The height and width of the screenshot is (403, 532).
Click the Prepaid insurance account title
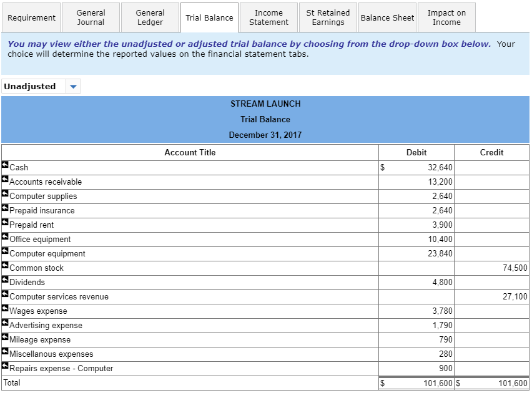pos(42,210)
